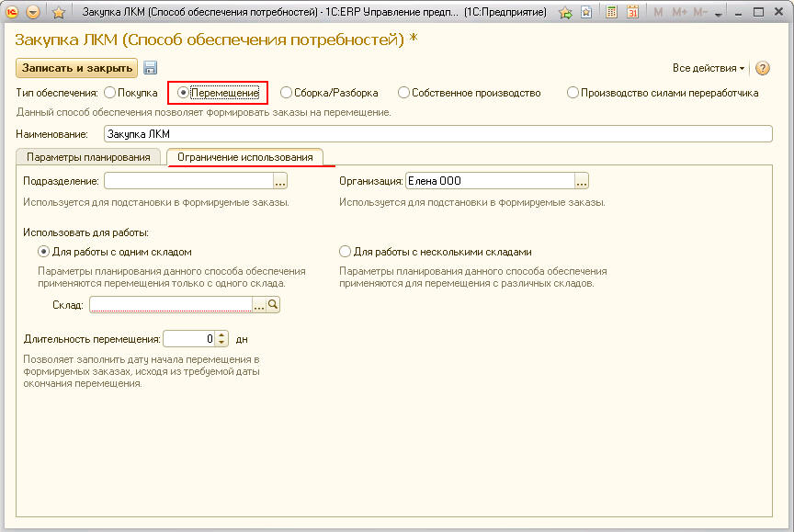Switch to the Параметры планирования tab
This screenshot has width=794, height=532.
(x=88, y=157)
